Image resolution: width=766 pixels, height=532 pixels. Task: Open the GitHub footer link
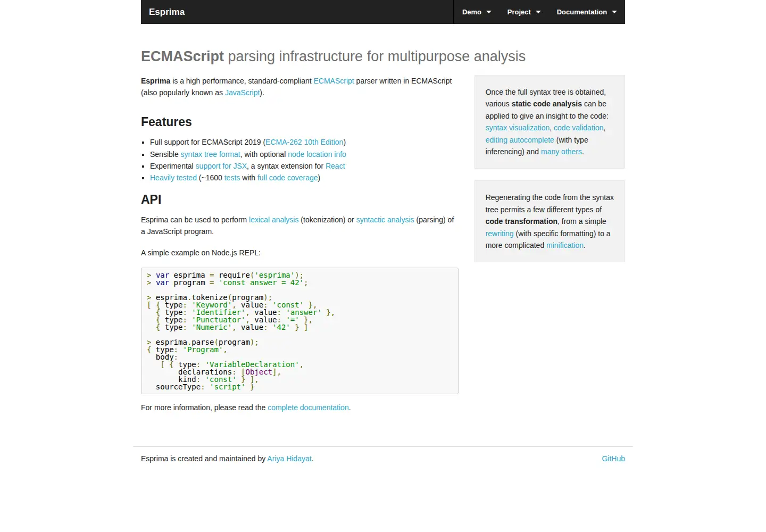613,459
